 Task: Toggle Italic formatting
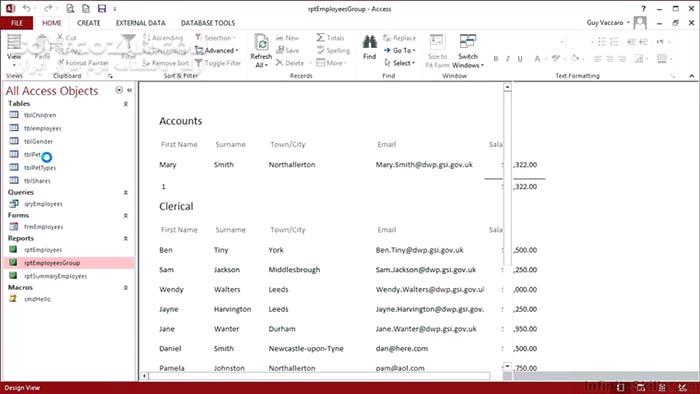tap(508, 58)
